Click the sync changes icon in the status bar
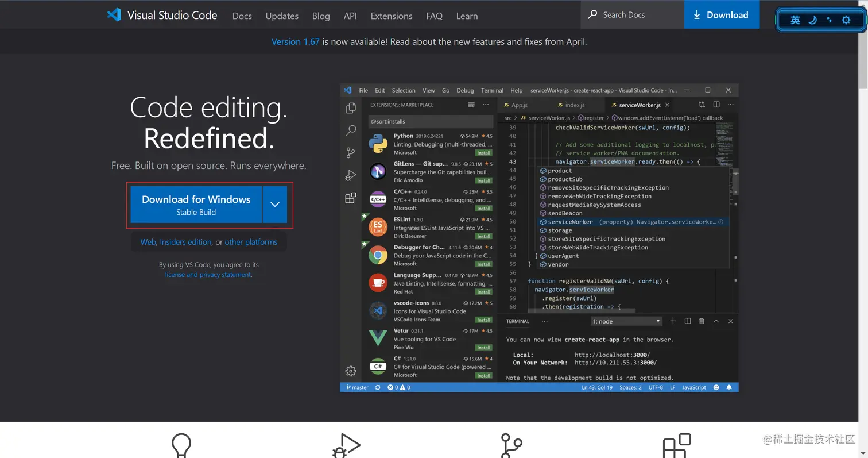The height and width of the screenshot is (458, 868). pos(378,387)
